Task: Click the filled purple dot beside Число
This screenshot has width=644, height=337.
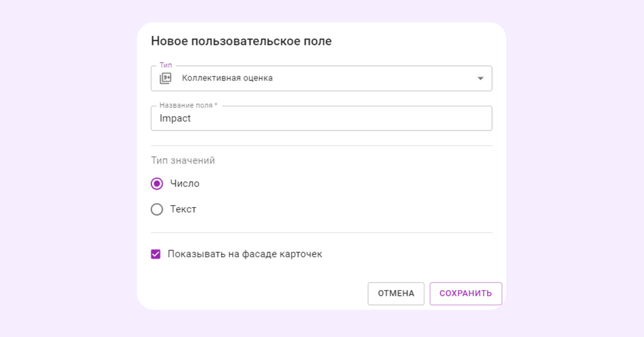Action: [x=156, y=184]
